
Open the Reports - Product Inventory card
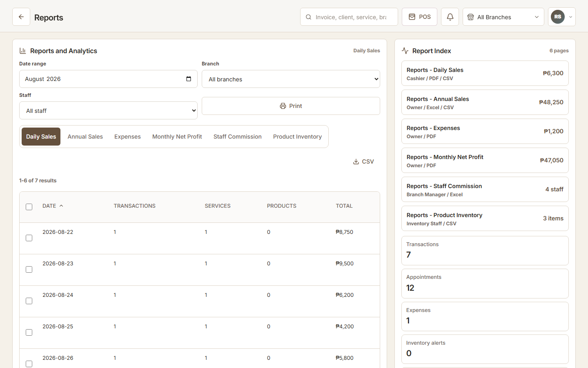485,218
